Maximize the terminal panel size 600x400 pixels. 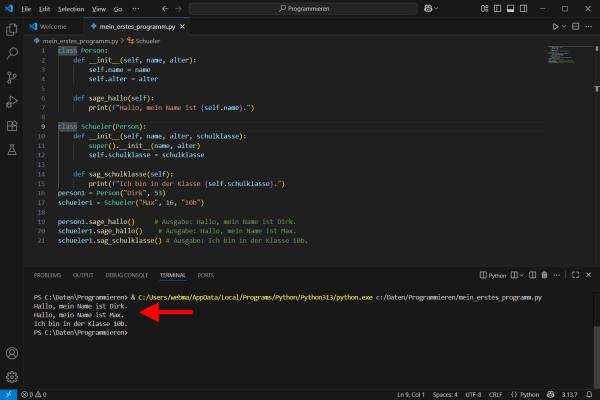click(575, 275)
